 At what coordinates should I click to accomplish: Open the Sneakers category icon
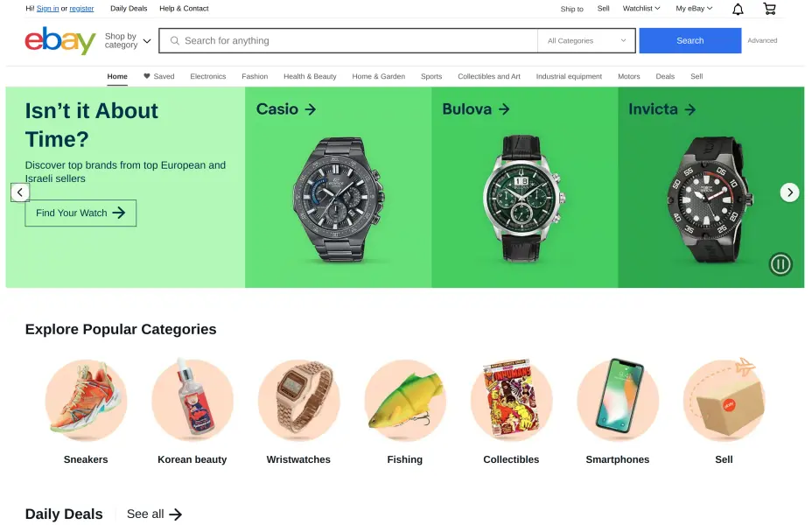86,400
